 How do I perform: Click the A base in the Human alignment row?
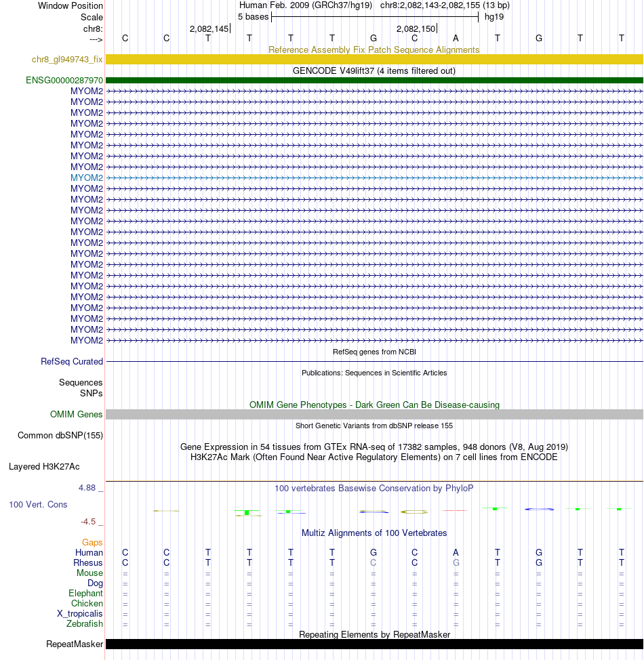[456, 552]
